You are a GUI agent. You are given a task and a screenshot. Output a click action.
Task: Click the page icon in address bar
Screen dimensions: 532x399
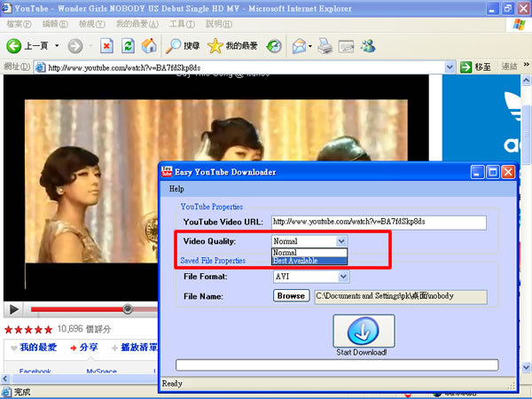[41, 67]
